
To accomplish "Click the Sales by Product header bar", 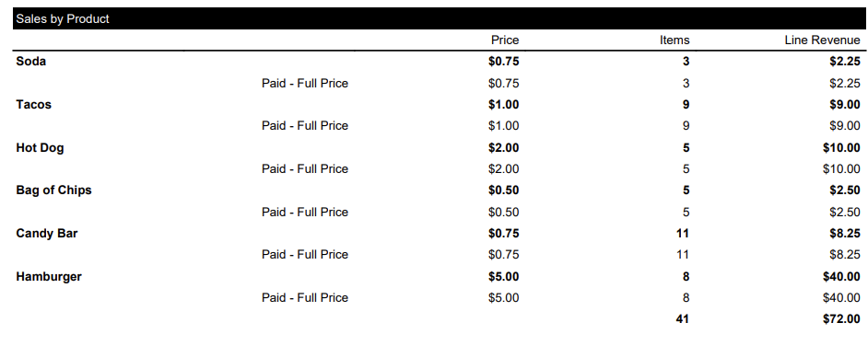I will pyautogui.click(x=440, y=18).
